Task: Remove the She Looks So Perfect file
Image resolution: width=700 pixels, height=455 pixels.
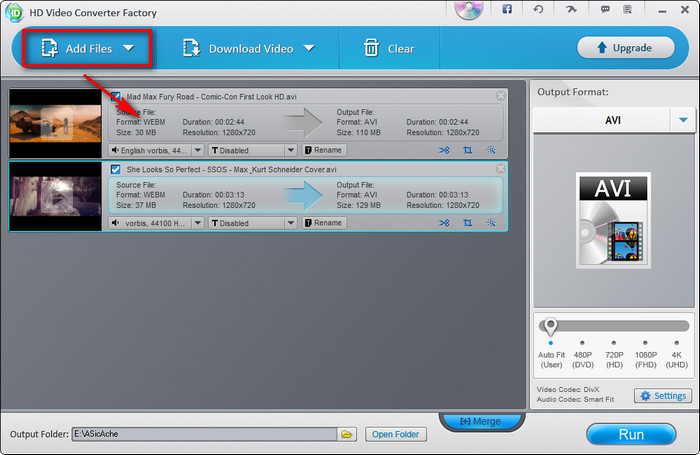Action: [500, 168]
